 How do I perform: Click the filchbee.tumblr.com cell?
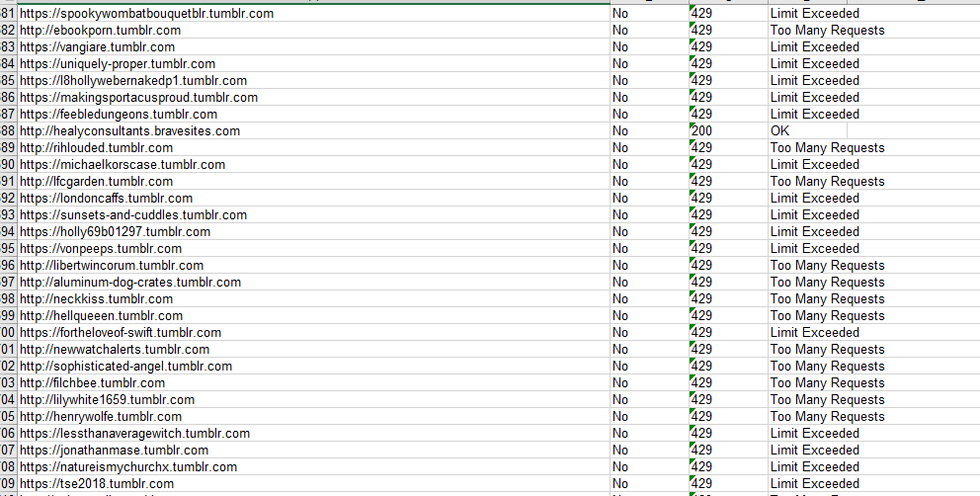pos(314,383)
